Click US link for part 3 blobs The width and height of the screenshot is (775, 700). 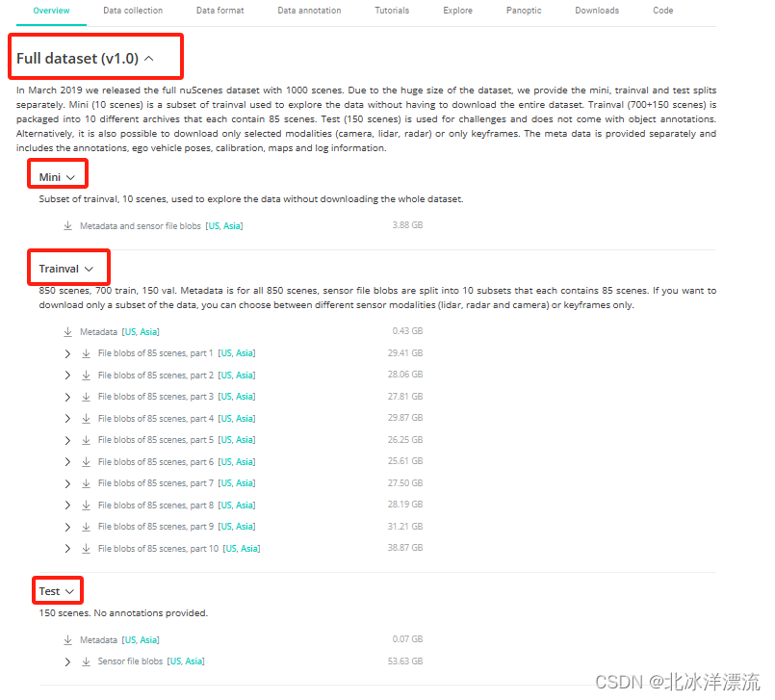click(x=226, y=397)
